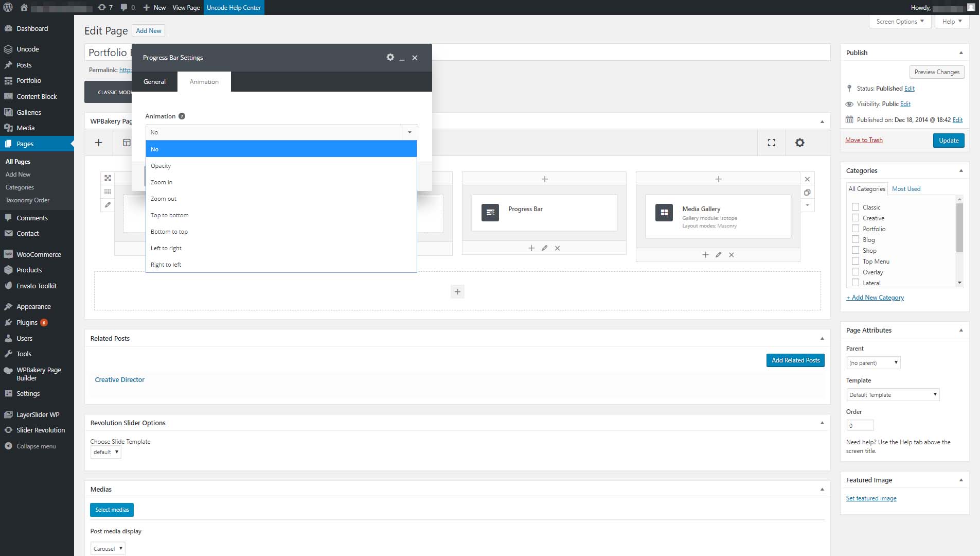Delete the Media Gallery column with X icon
The height and width of the screenshot is (556, 980).
[x=731, y=255]
